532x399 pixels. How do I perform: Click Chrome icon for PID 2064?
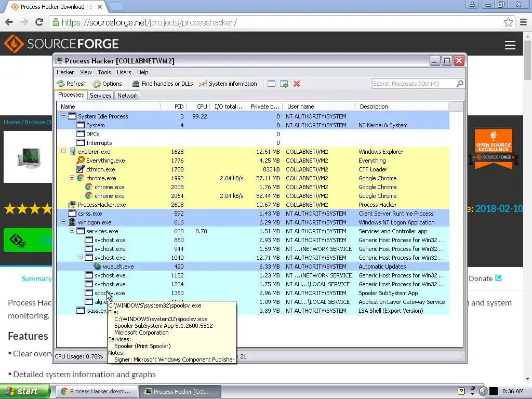[x=88, y=195]
